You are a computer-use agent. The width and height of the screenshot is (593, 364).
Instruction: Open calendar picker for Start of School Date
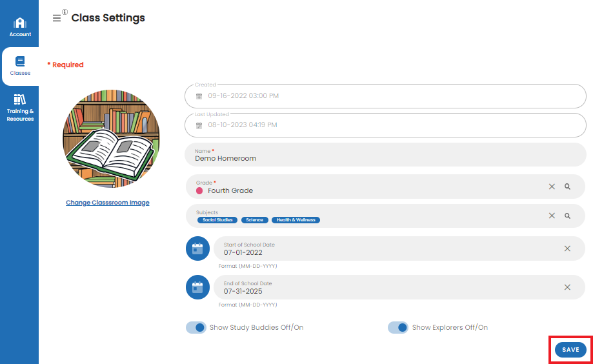click(x=197, y=248)
